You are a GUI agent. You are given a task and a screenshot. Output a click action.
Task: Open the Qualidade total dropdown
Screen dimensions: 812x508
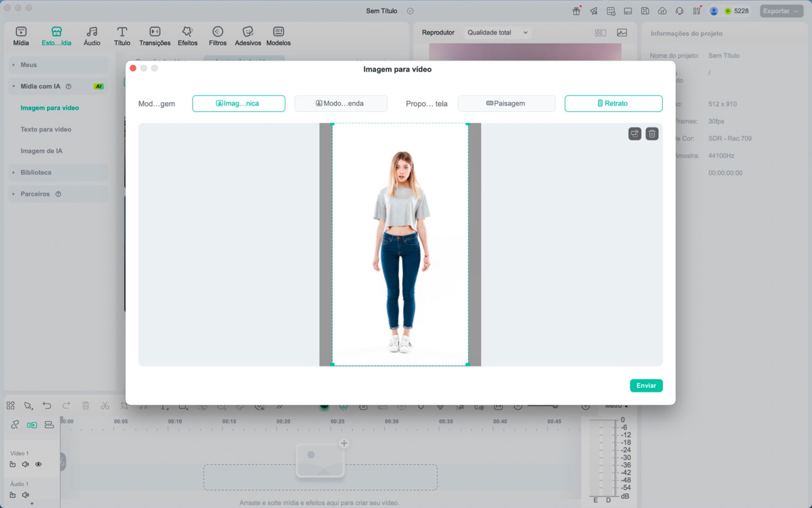click(497, 33)
